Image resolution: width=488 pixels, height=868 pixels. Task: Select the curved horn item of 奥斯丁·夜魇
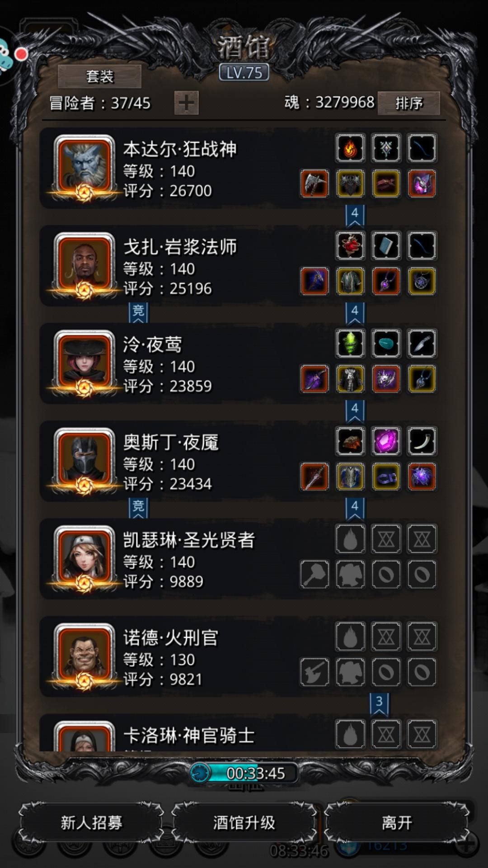(x=422, y=441)
